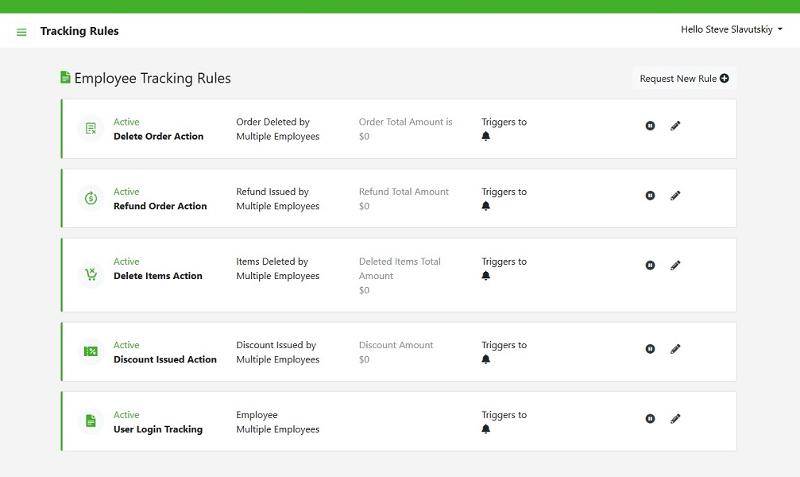This screenshot has height=477, width=800.
Task: Click the bell icon in User Login Tracking row
Action: 486,430
